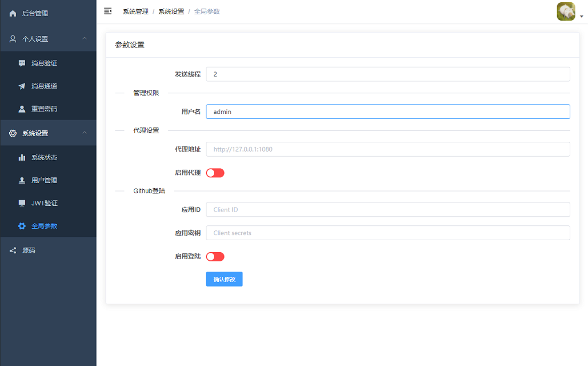Focus the 代理地址 proxy address field

coord(387,149)
